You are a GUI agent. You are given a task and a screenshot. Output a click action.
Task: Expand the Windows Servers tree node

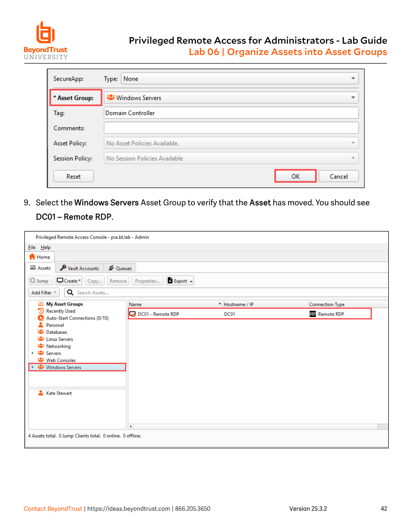(33, 367)
